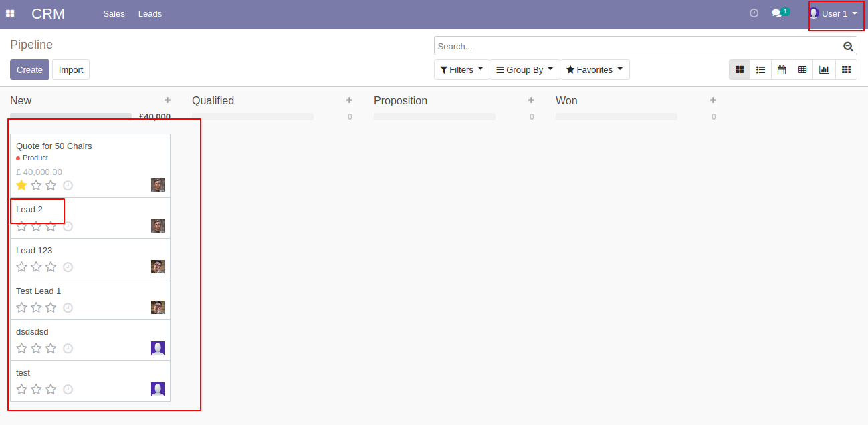Click the Pipeline breadcrumb title

coord(31,45)
